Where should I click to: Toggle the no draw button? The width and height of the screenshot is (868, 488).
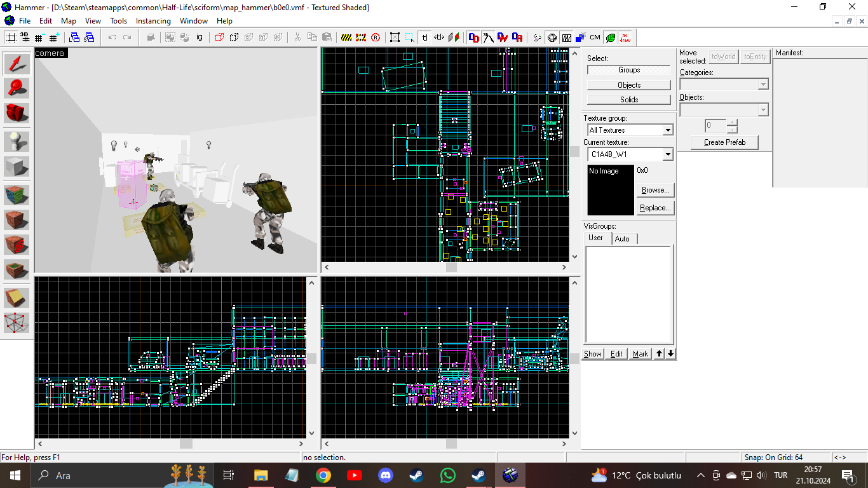coord(625,37)
